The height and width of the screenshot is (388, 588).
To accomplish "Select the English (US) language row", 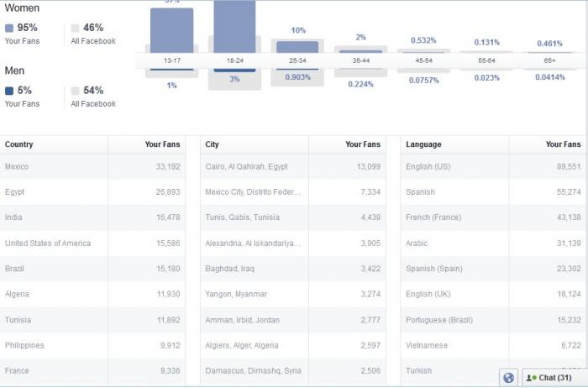I will tap(493, 166).
